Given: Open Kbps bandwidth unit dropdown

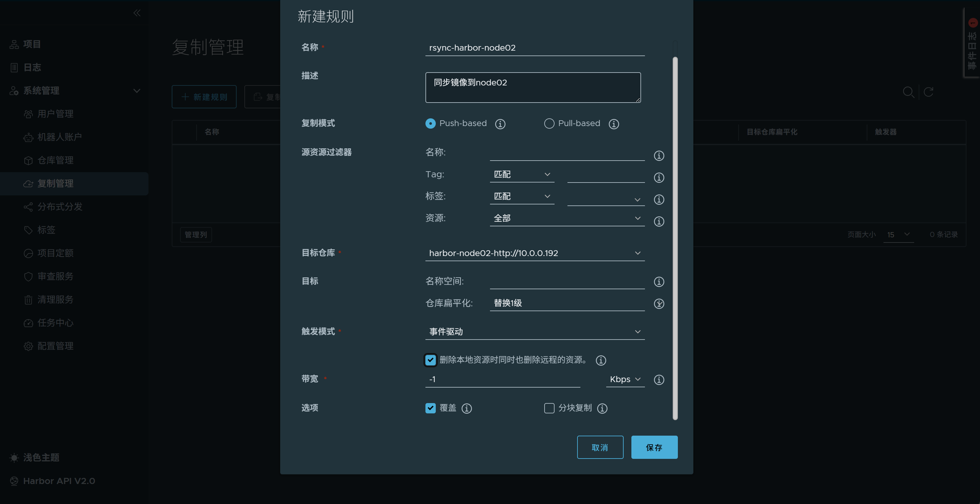Looking at the screenshot, I should tap(625, 379).
